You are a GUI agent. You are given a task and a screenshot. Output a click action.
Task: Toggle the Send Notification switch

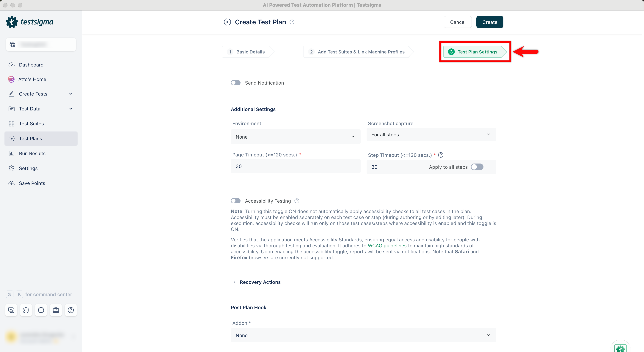(x=235, y=83)
